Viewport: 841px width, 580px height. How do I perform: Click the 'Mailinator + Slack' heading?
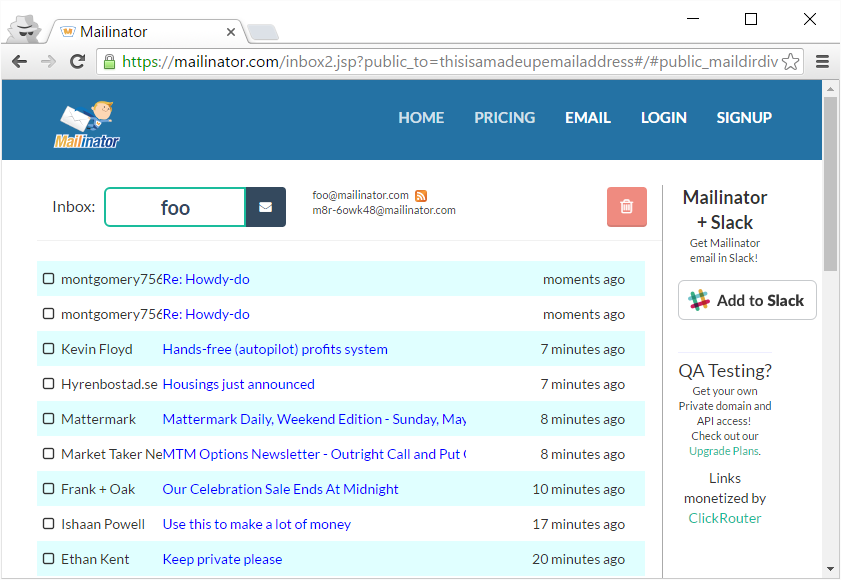[x=725, y=210]
